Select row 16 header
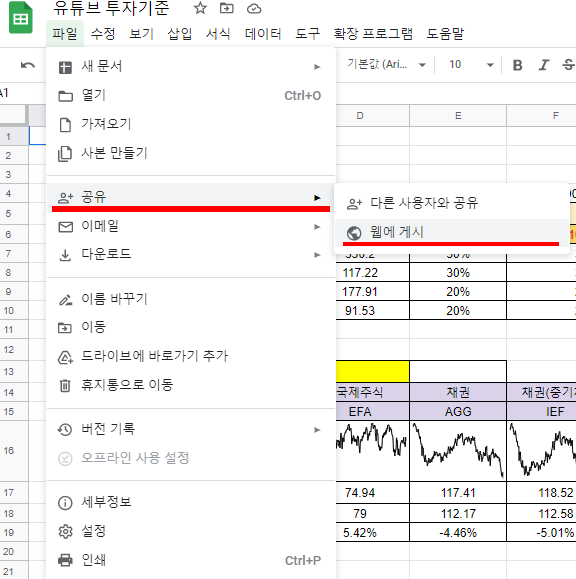This screenshot has height=579, width=576. [14, 450]
